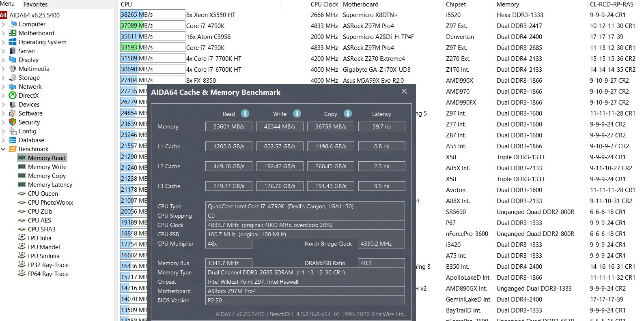Click the Storage disk icon

tap(13, 78)
